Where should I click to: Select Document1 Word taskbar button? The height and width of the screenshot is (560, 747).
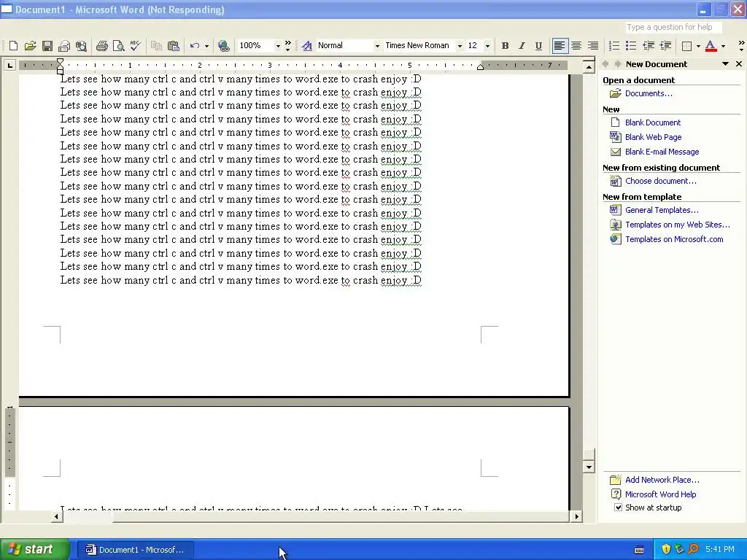(135, 550)
